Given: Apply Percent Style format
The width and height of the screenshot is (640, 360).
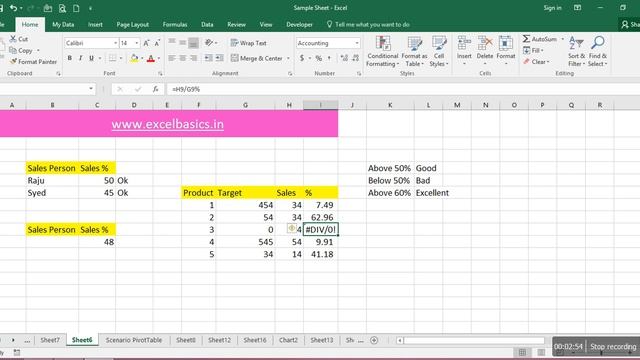Looking at the screenshot, I should click(x=318, y=58).
